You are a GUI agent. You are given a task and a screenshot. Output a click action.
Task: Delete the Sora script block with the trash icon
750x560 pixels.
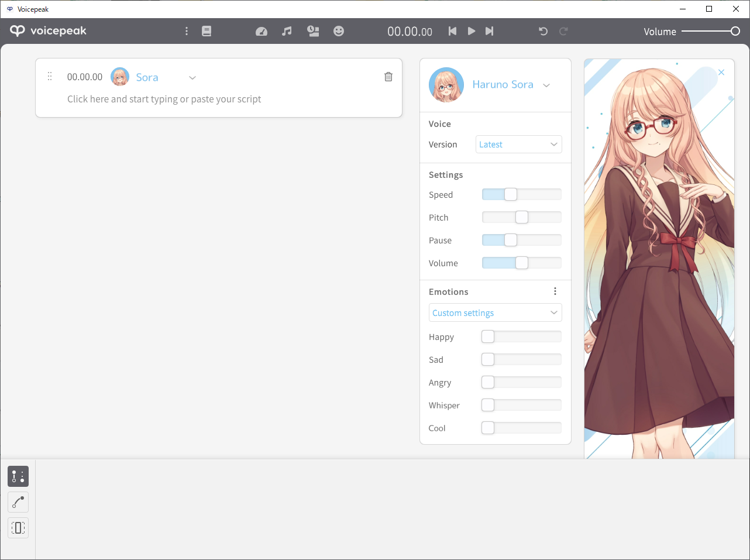point(388,77)
